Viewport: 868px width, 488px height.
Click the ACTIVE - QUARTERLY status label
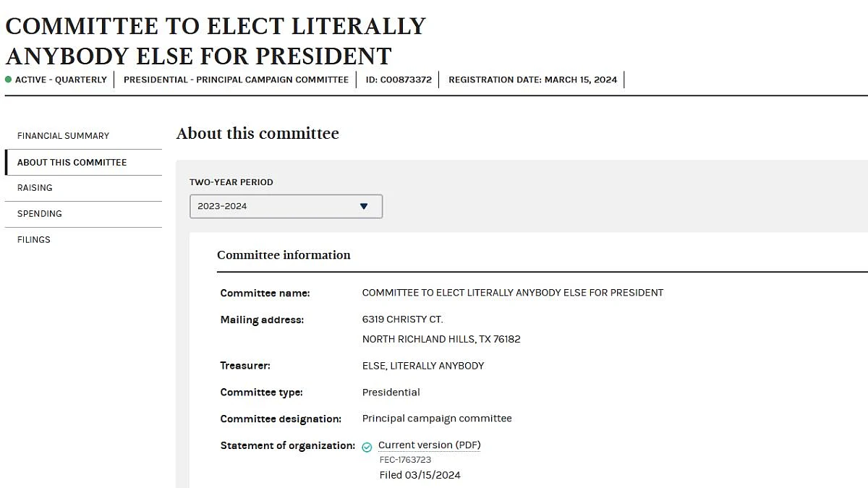click(61, 80)
